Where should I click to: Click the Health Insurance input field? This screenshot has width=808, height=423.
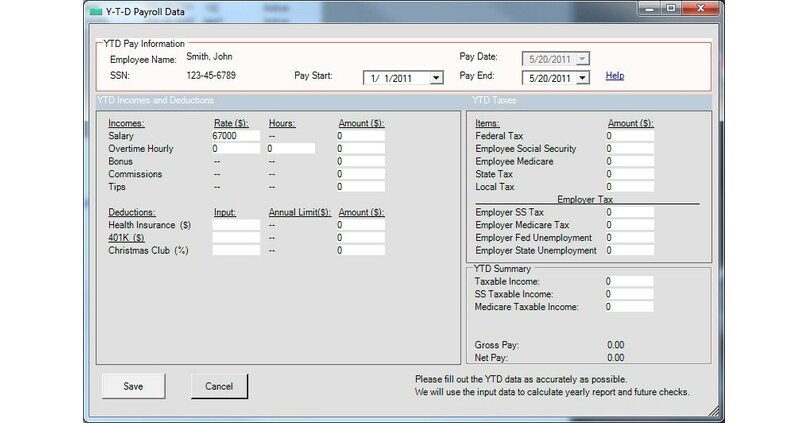click(235, 225)
